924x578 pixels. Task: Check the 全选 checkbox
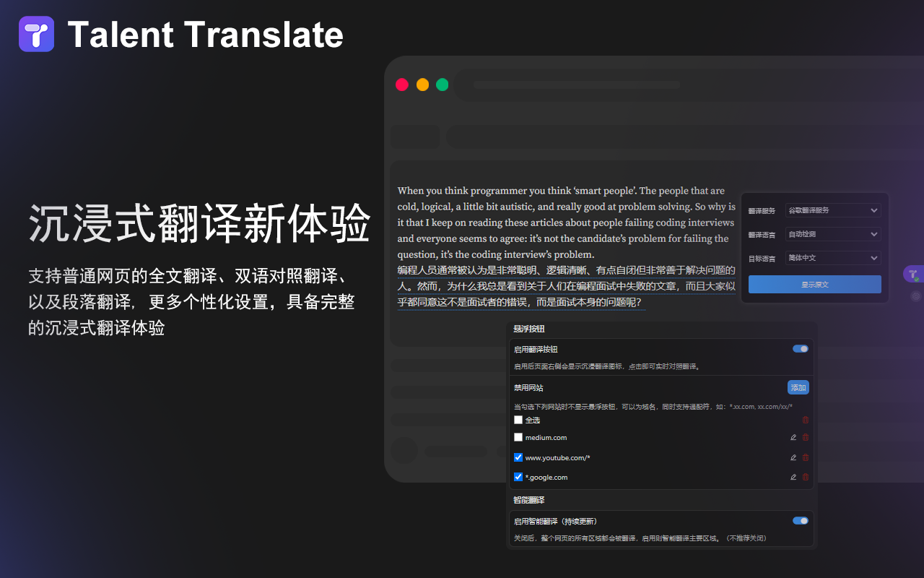coord(518,420)
